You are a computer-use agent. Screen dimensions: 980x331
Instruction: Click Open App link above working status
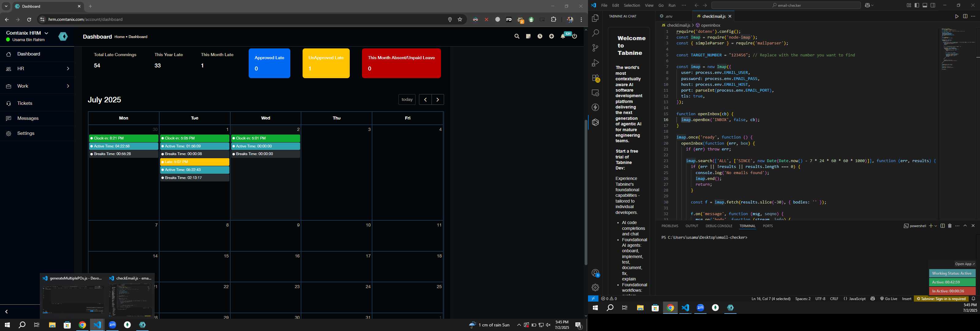pos(965,264)
